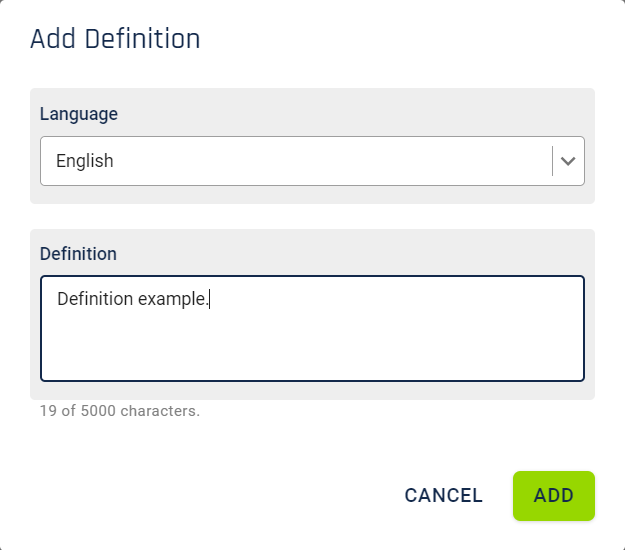Click the ADD button
Screen dimensions: 625x550
pyautogui.click(x=554, y=496)
